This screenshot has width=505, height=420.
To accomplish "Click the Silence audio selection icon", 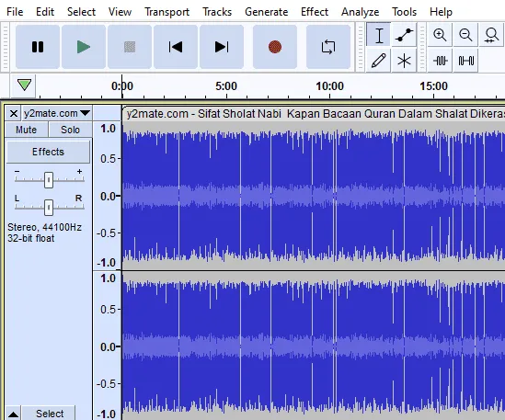I will coord(465,61).
